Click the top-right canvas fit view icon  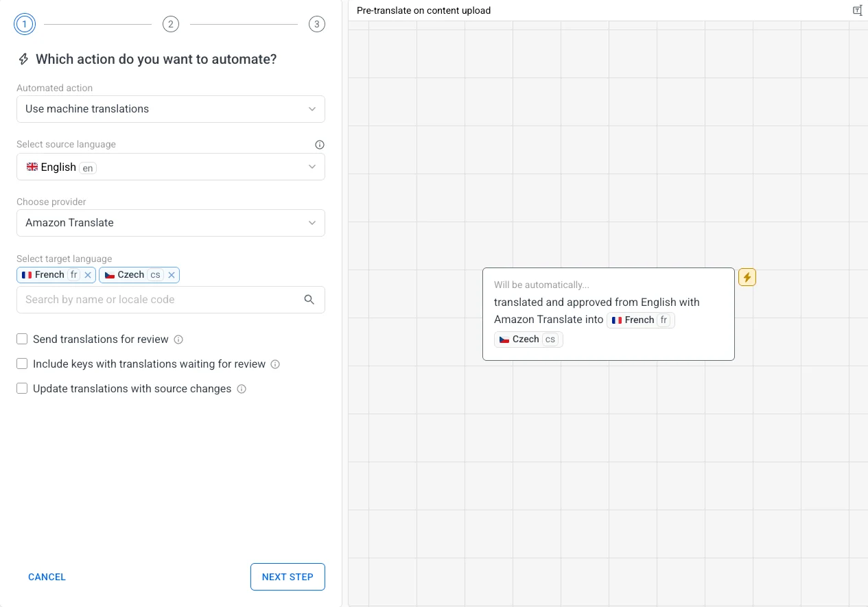tap(857, 10)
